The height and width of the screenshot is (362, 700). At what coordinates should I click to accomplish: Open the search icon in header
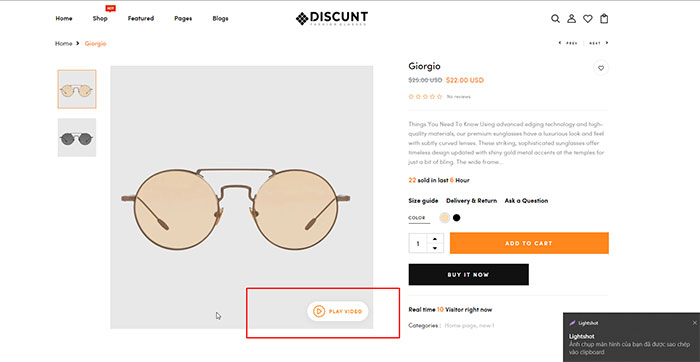(555, 19)
